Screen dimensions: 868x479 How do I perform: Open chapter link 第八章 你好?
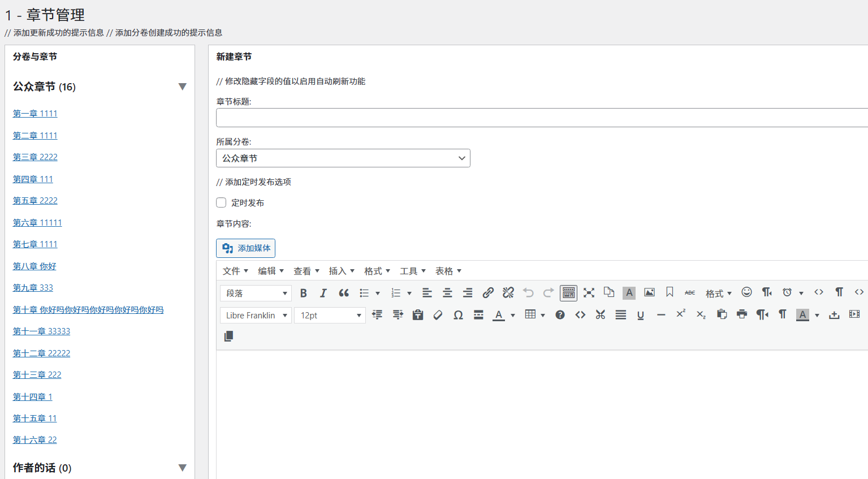coord(34,266)
